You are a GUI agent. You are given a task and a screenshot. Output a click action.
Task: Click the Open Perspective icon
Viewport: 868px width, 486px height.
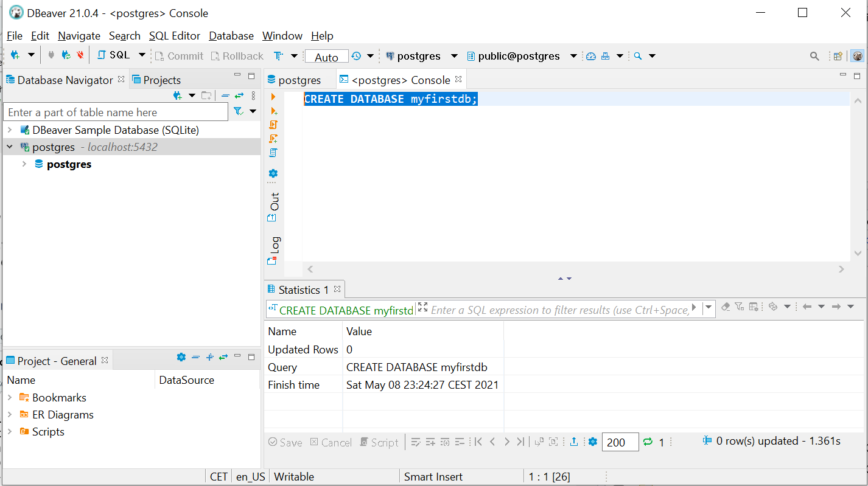pyautogui.click(x=838, y=56)
